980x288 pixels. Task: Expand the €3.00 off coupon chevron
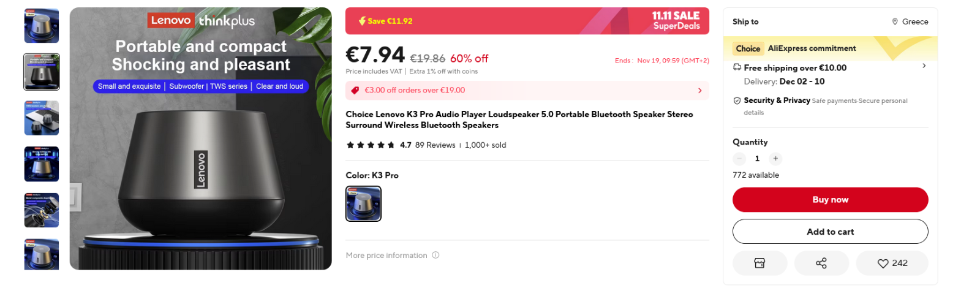pyautogui.click(x=700, y=91)
